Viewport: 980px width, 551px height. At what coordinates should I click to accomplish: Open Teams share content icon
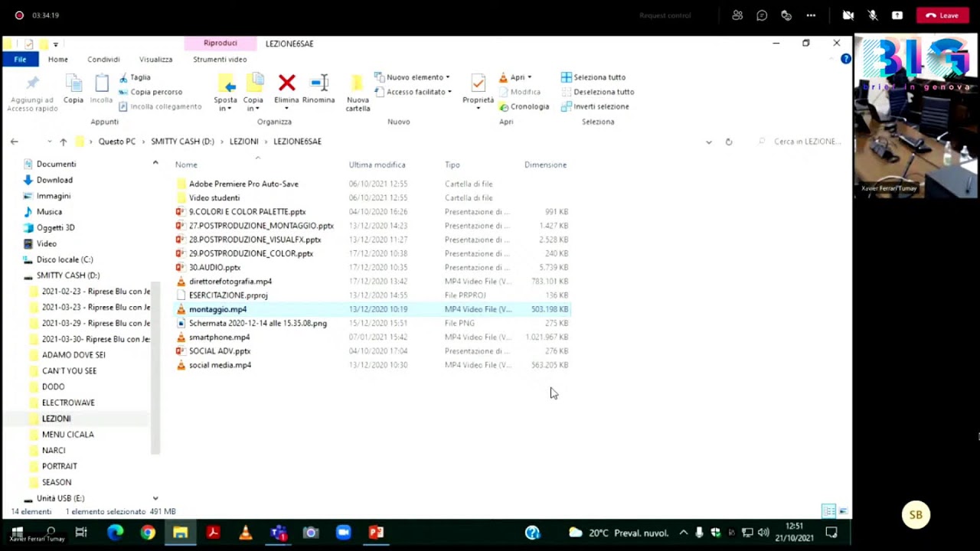(x=897, y=15)
